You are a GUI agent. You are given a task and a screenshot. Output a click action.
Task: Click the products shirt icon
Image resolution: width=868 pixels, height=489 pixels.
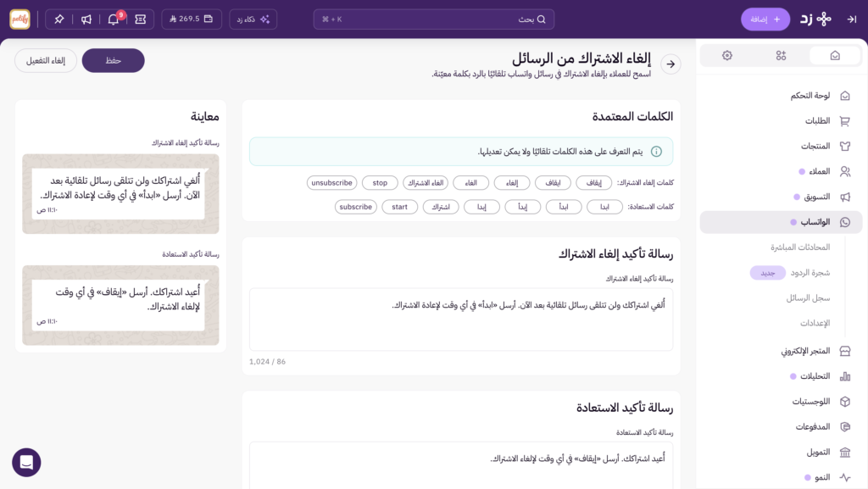pos(845,146)
